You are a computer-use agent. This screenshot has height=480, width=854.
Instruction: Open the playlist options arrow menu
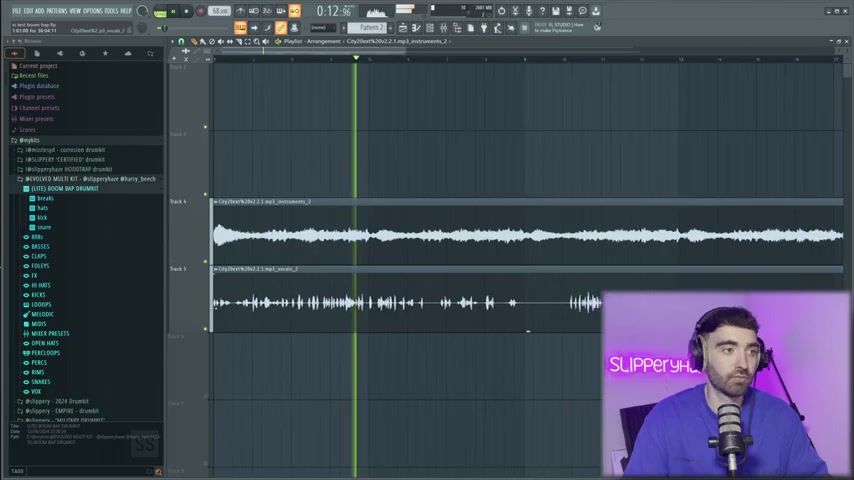point(172,41)
